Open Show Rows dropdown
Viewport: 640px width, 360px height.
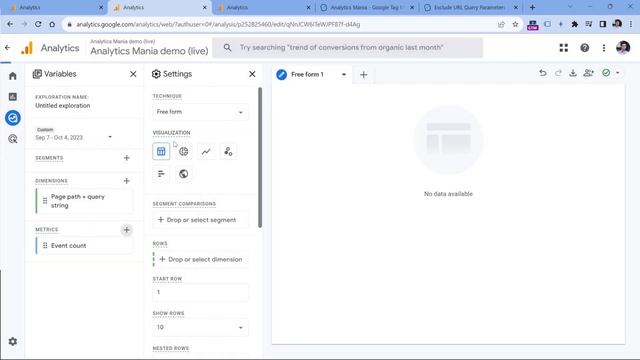point(200,327)
